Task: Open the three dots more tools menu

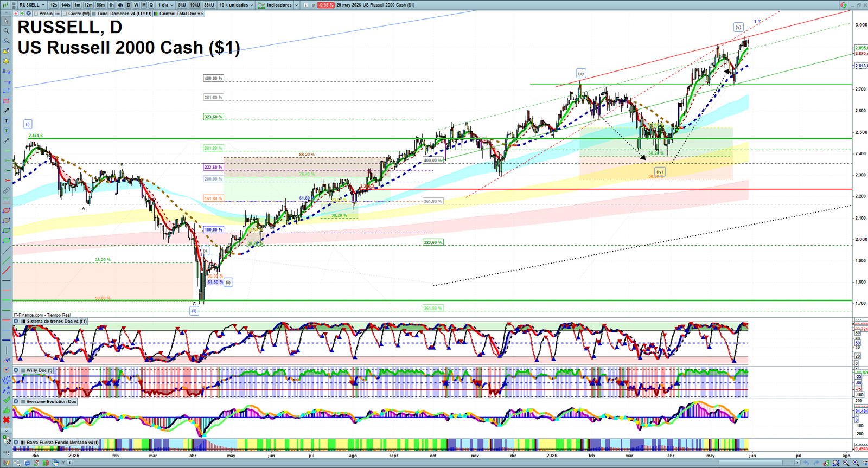Action: click(7, 453)
